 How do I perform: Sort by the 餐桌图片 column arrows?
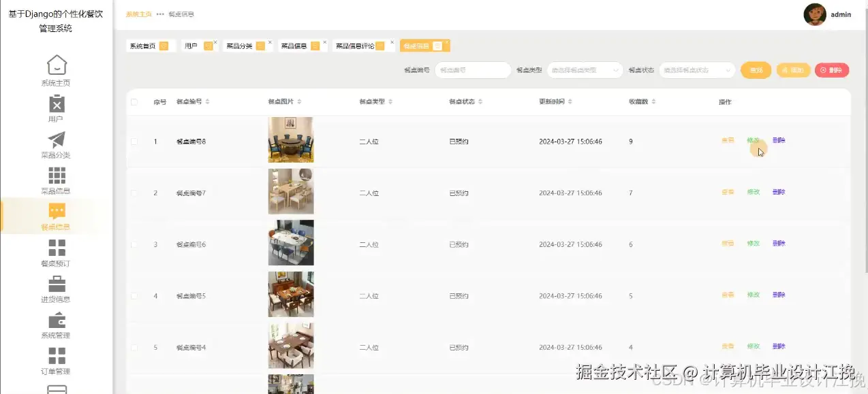coord(299,101)
